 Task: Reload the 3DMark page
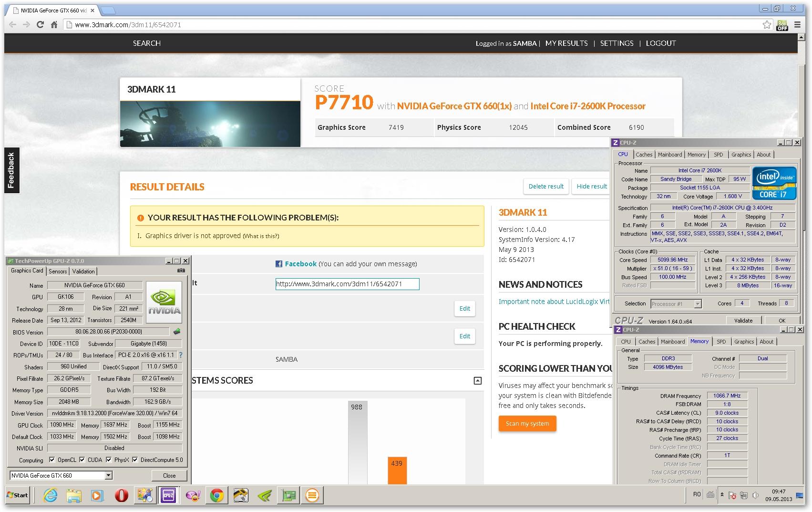[40, 25]
